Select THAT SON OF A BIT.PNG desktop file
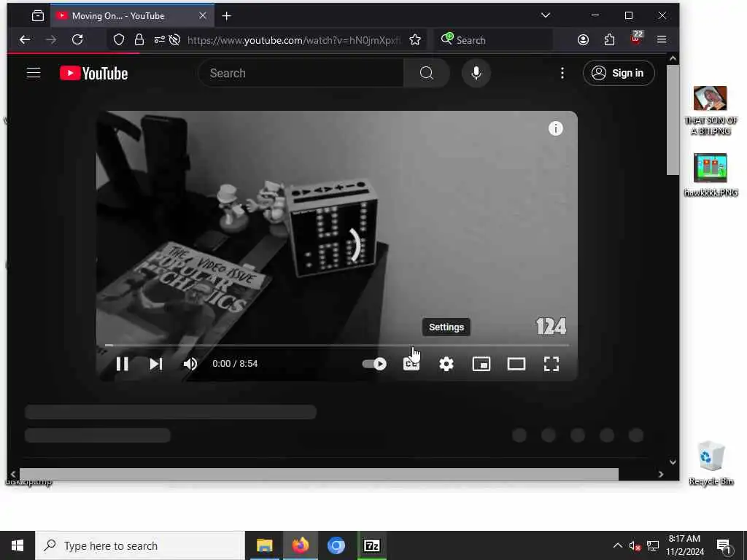Screen dimensions: 747x560 [x=711, y=111]
